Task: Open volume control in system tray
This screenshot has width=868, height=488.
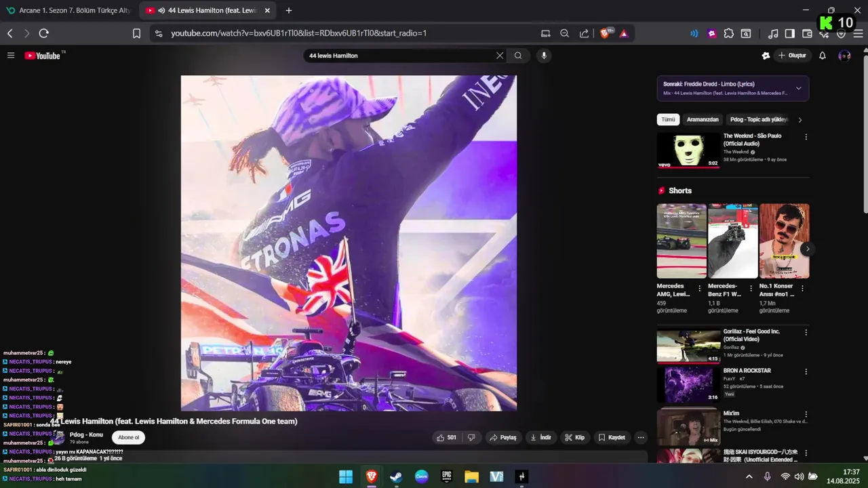Action: (x=799, y=476)
